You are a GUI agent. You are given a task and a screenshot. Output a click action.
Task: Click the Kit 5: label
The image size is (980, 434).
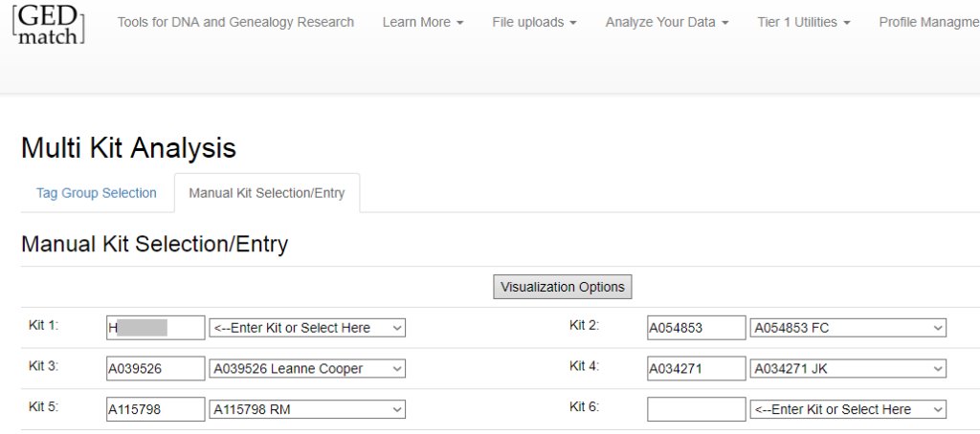click(44, 406)
